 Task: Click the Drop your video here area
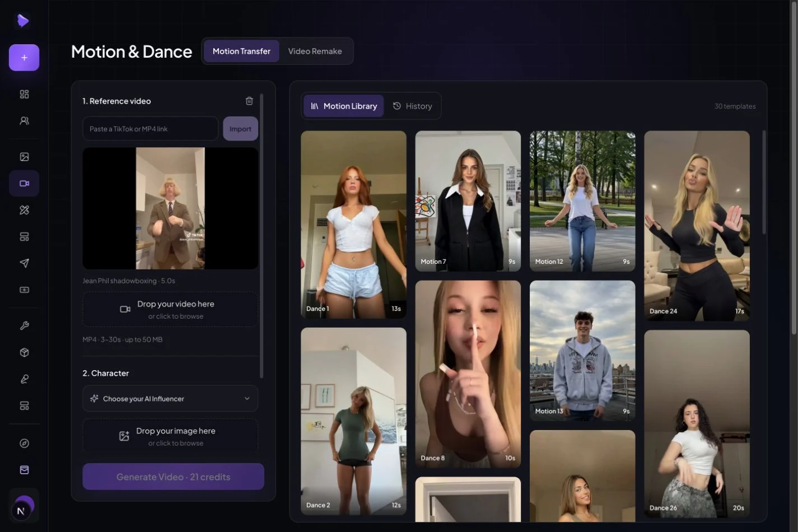(x=170, y=310)
